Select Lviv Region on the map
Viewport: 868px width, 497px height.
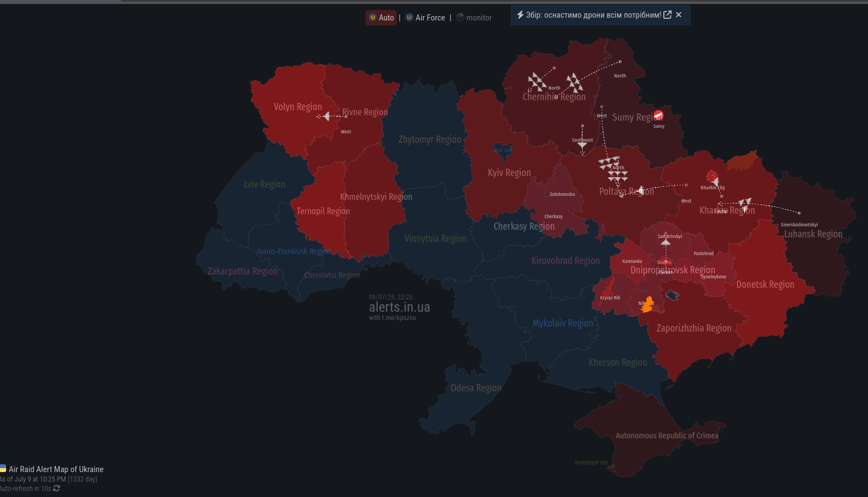coord(264,184)
